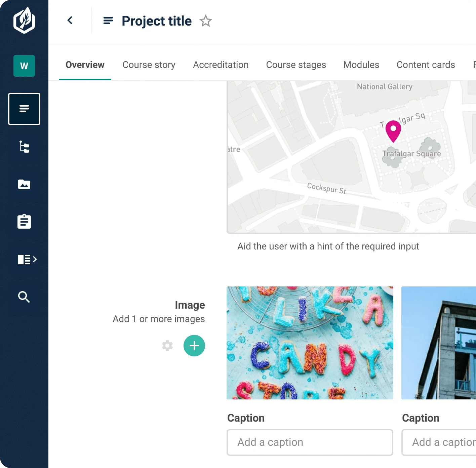Click the lines icon beside Project title
476x468 pixels.
coord(108,21)
